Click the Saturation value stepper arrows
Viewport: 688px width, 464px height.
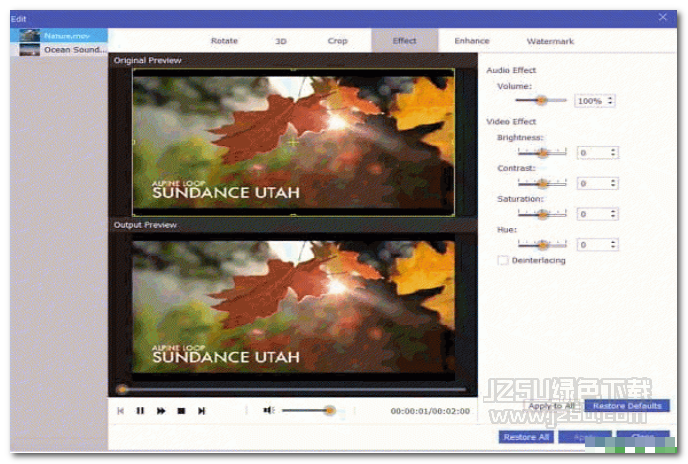[613, 214]
